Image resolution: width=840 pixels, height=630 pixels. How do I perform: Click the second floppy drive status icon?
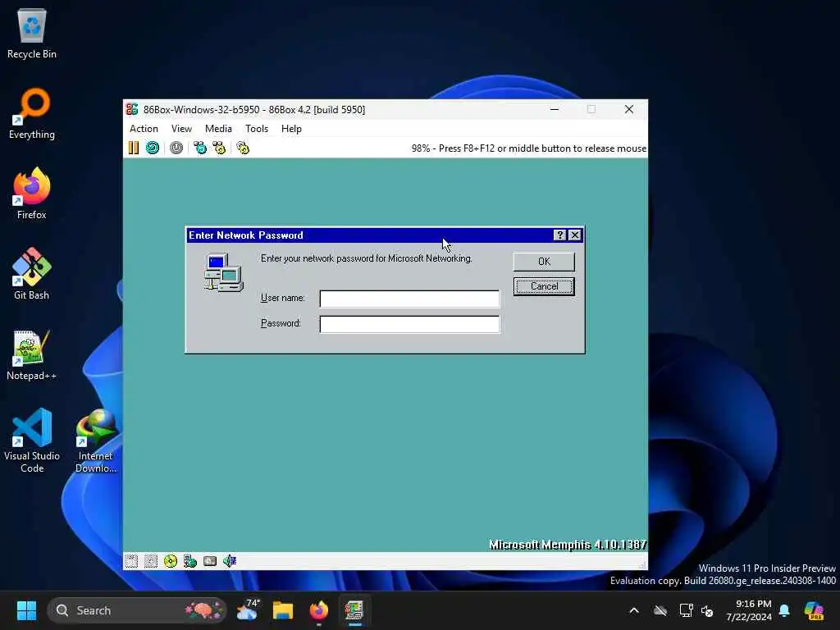click(x=151, y=561)
